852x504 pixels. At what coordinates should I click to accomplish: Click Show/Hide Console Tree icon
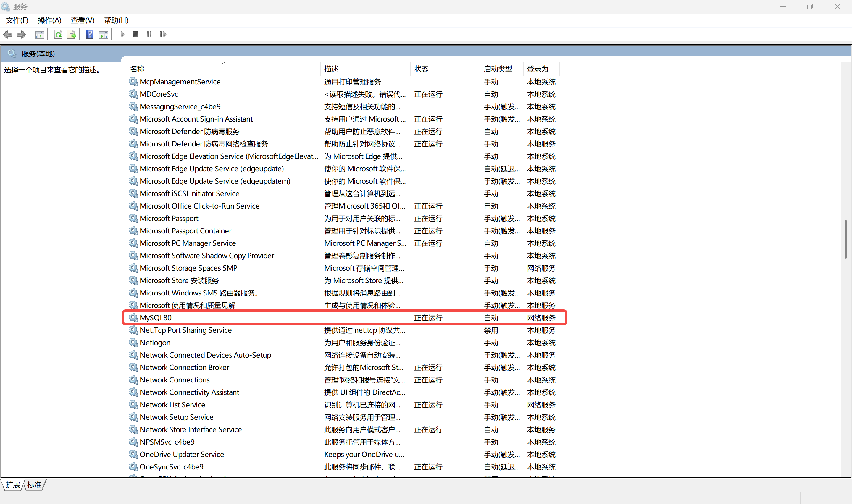click(39, 34)
